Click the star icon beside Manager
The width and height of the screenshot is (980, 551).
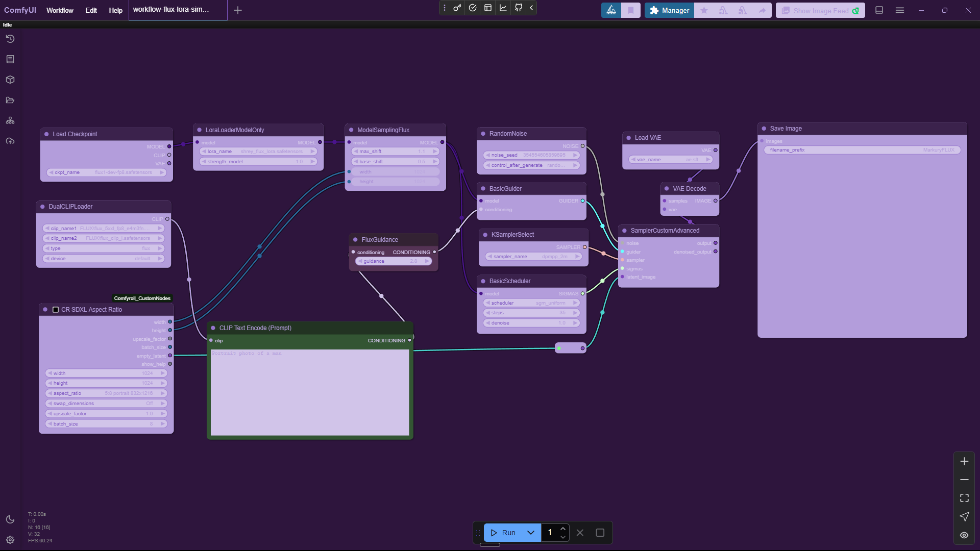[x=704, y=10]
